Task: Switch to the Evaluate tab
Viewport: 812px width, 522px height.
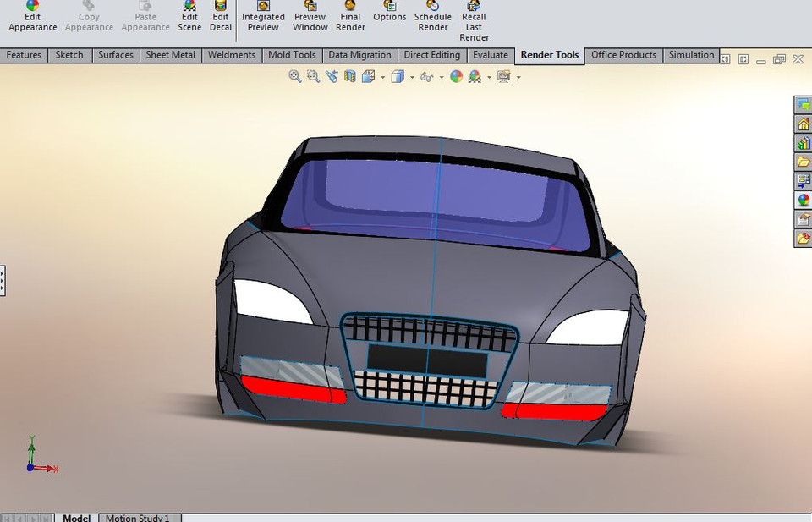Action: (x=491, y=55)
